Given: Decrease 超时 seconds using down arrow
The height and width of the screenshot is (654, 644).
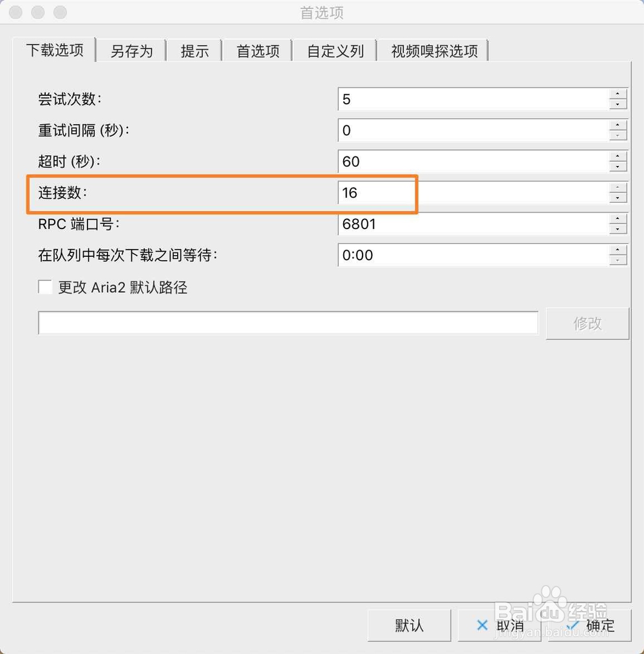Looking at the screenshot, I should tap(618, 167).
